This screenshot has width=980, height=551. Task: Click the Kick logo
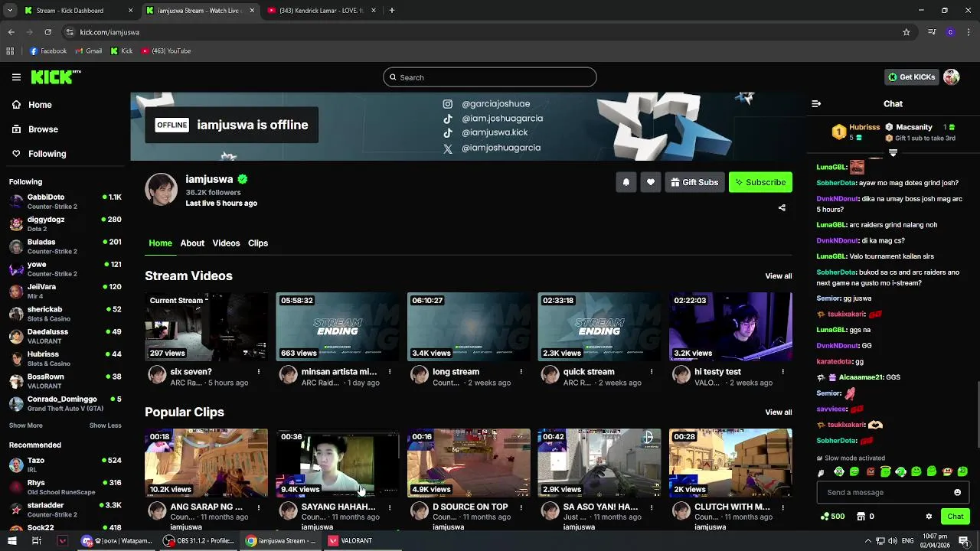point(56,77)
